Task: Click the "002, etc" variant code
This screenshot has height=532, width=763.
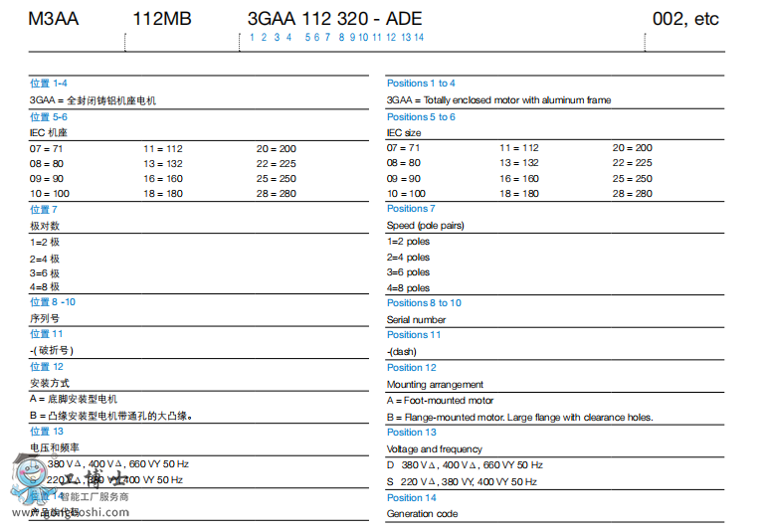Action: tap(684, 19)
